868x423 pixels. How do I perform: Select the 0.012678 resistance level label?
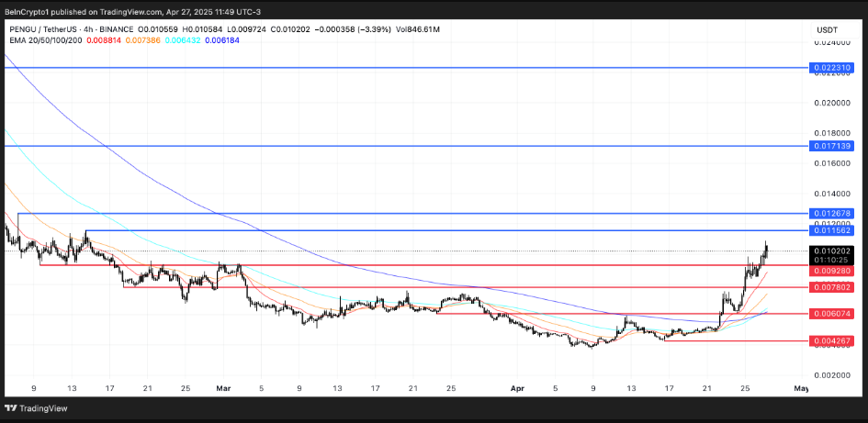pyautogui.click(x=832, y=213)
